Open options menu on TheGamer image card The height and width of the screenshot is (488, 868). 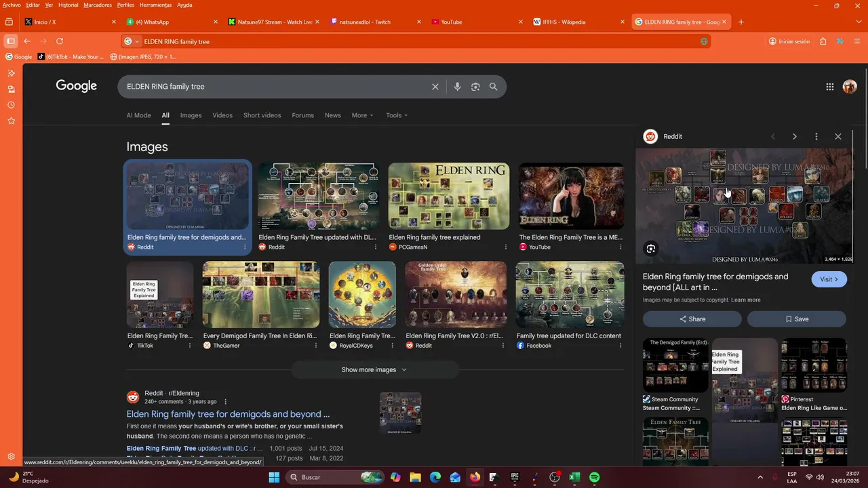coord(315,345)
